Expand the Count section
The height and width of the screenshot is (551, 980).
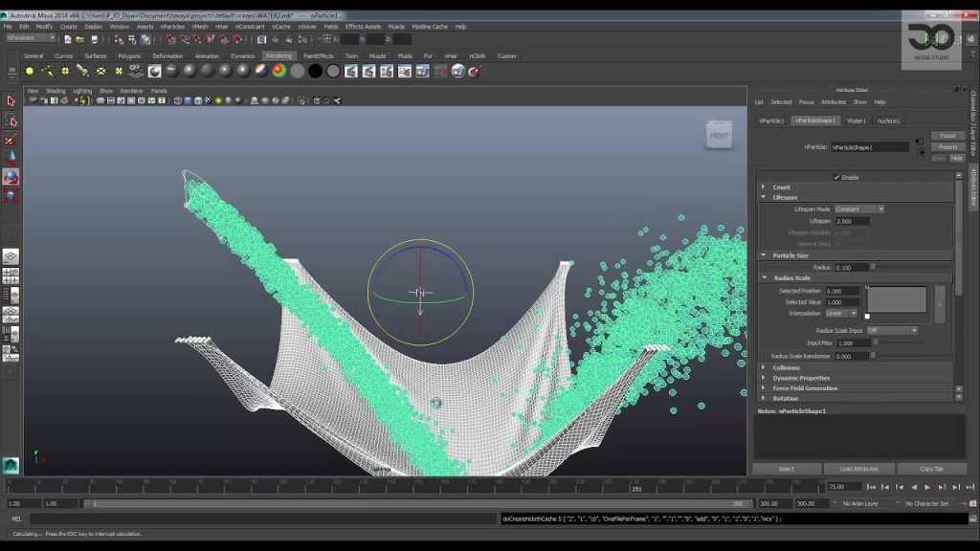[x=763, y=187]
